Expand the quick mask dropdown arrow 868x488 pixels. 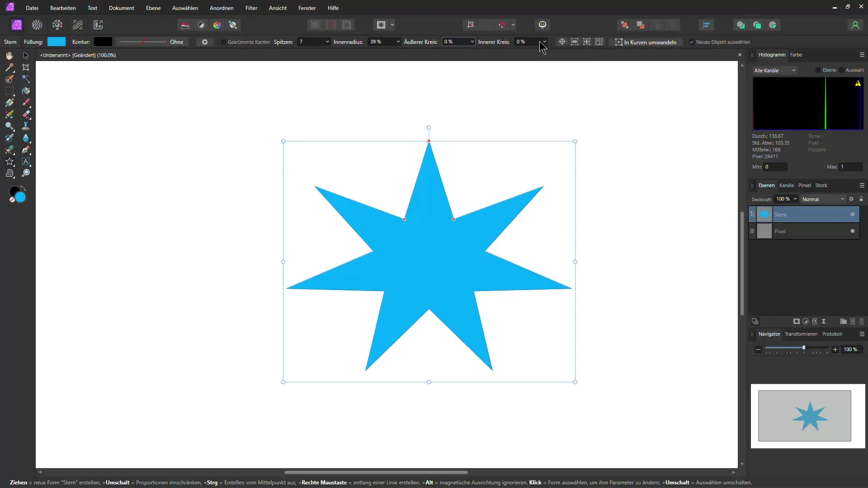click(x=392, y=25)
